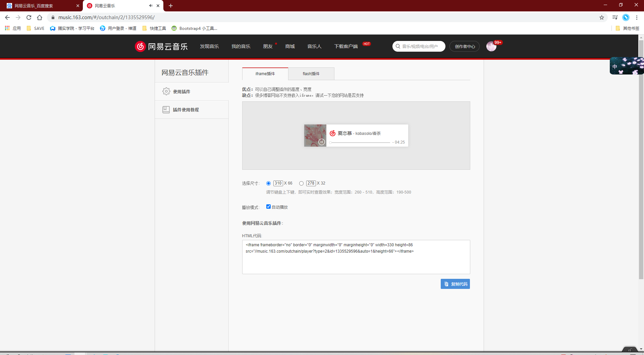644x355 pixels.
Task: Click the book icon next to 插件使用教程
Action: [x=166, y=109]
